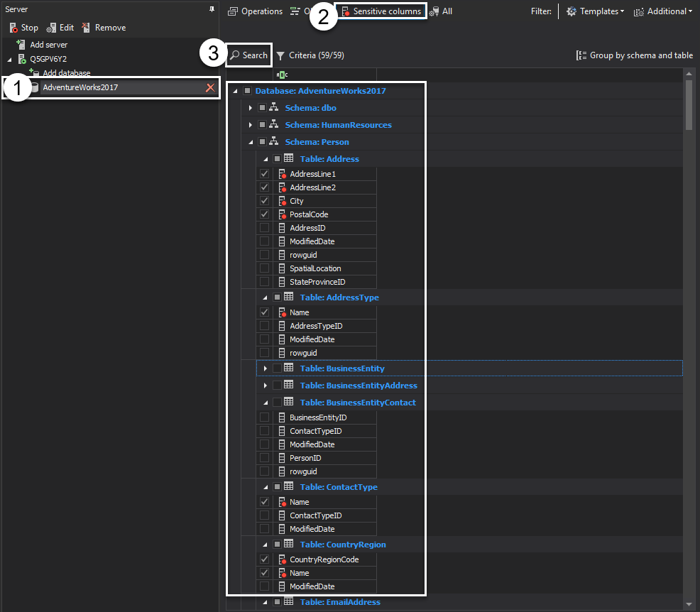Click the Add server icon
Image resolution: width=700 pixels, height=612 pixels.
coord(21,44)
